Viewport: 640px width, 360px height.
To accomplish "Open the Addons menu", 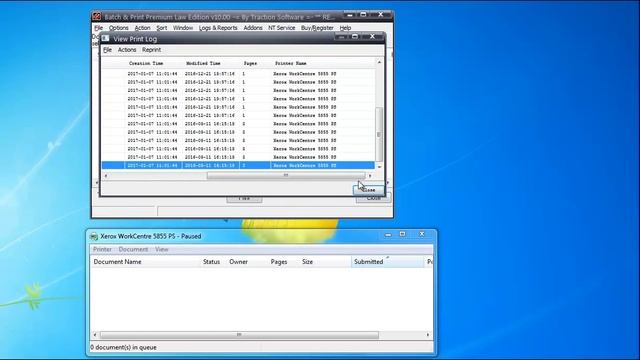I will tap(253, 28).
